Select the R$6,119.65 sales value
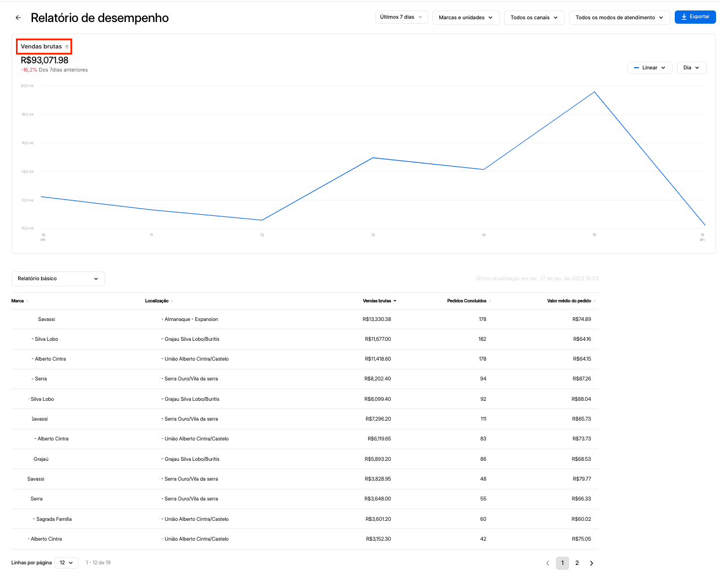Screen dimensions: 721x588 click(x=379, y=439)
